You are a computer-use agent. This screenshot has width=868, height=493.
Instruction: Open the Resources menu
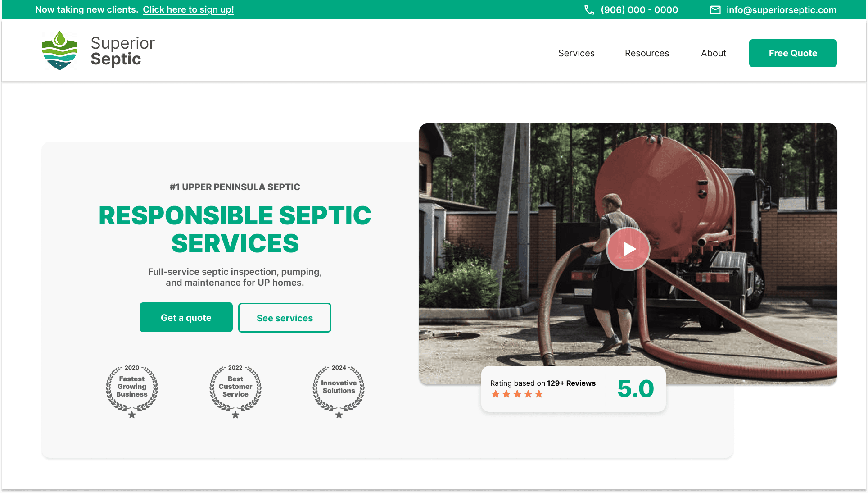tap(647, 53)
